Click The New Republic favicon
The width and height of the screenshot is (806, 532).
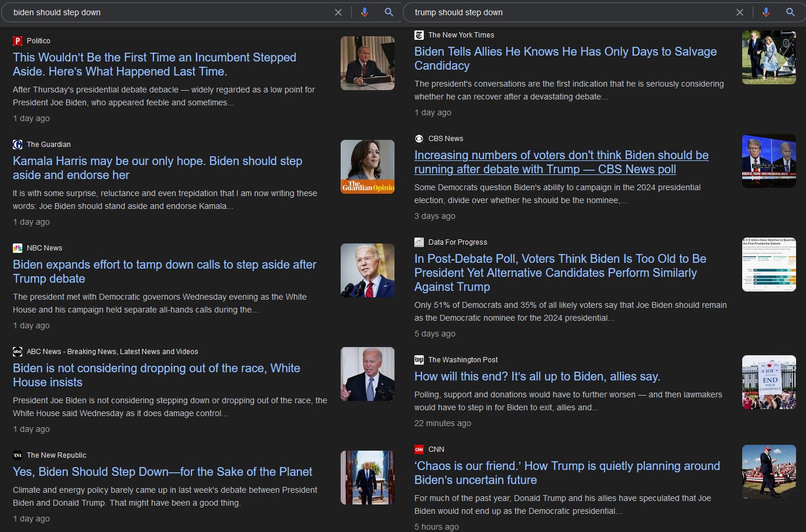point(18,455)
